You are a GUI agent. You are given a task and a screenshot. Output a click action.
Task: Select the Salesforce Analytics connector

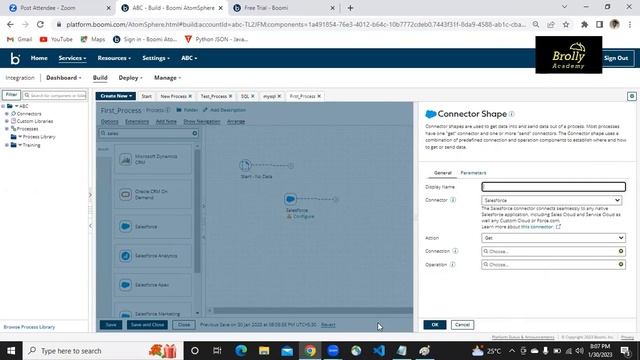pyautogui.click(x=153, y=256)
